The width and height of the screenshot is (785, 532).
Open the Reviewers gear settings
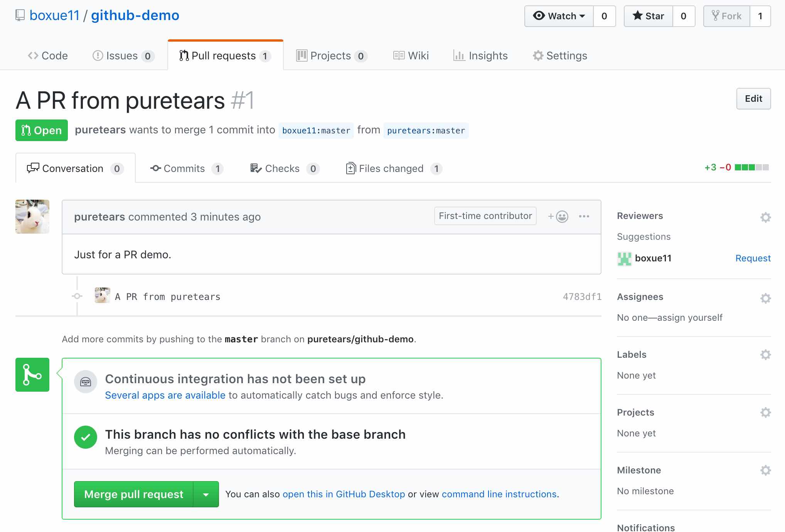pos(765,217)
